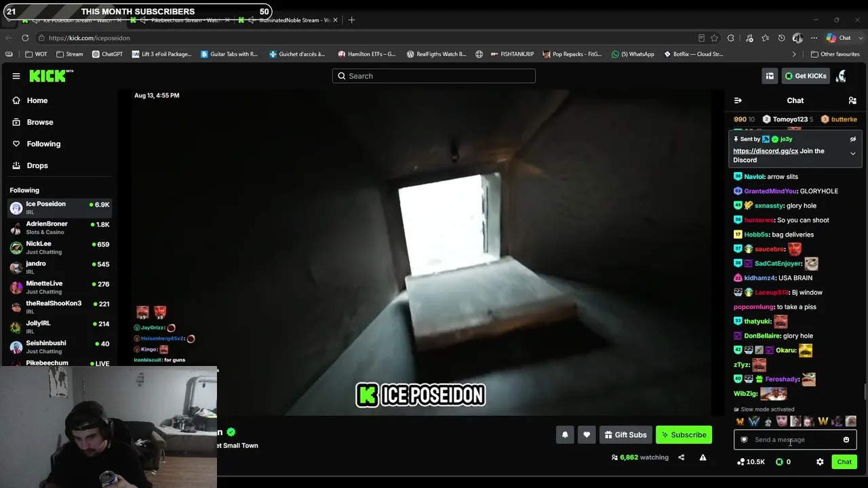Hide the pinned message

click(853, 139)
